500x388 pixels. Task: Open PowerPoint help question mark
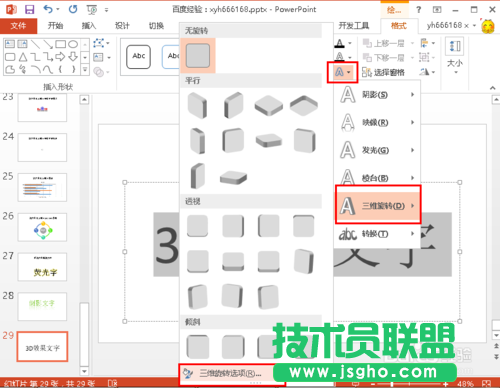pos(419,10)
